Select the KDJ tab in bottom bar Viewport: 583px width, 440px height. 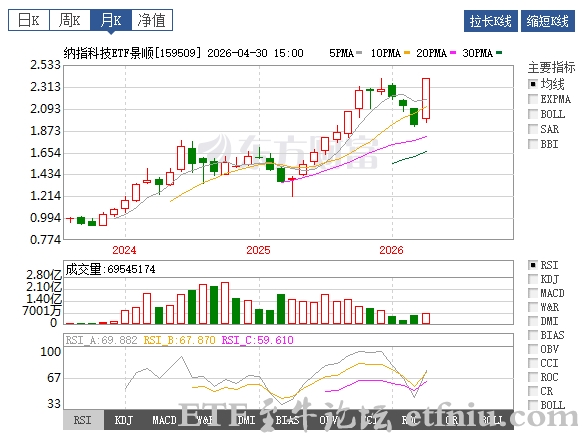tap(124, 420)
